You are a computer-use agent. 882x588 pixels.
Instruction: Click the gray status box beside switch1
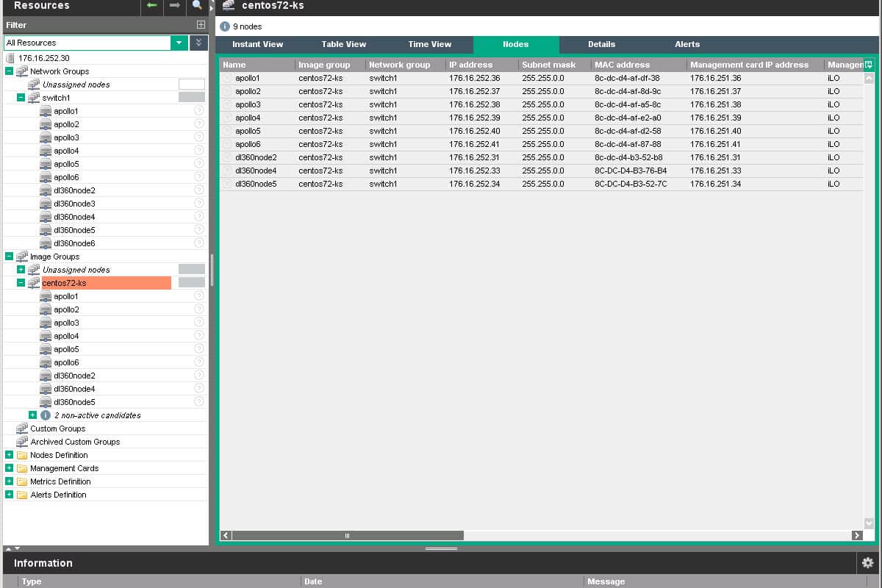(192, 98)
